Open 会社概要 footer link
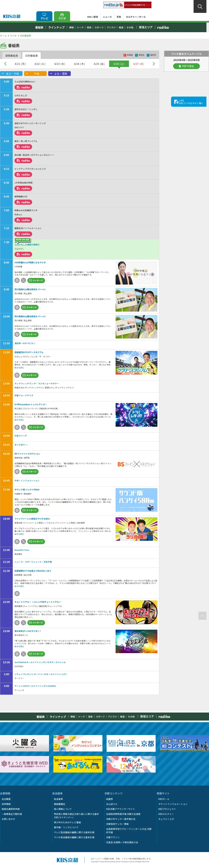The width and height of the screenshot is (209, 868). point(6,799)
